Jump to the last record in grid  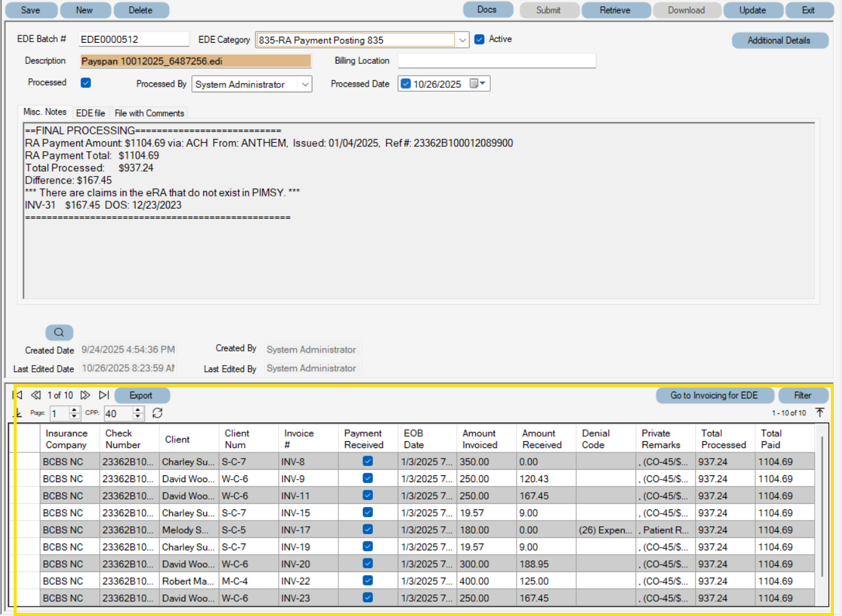tap(103, 395)
